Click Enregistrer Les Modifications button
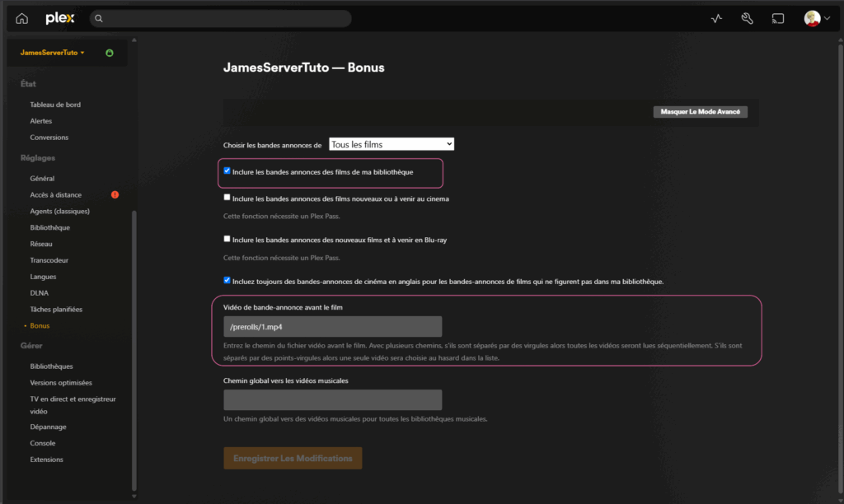Screen dimensions: 844x504 (x=293, y=458)
